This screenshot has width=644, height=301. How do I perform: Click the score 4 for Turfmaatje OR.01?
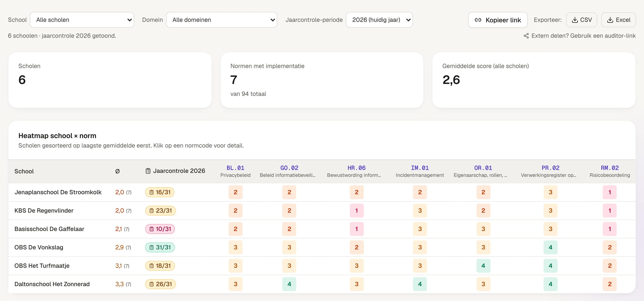[483, 266]
